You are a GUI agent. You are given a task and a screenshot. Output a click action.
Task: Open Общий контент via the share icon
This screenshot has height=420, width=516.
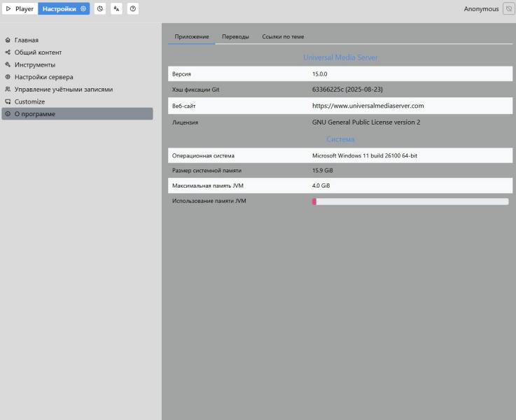coord(8,52)
